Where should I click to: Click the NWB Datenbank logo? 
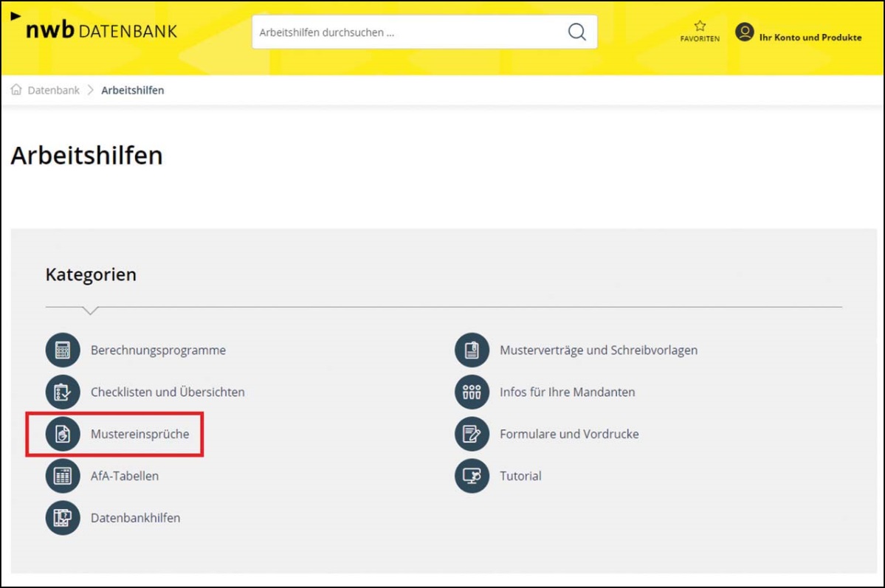click(x=94, y=31)
